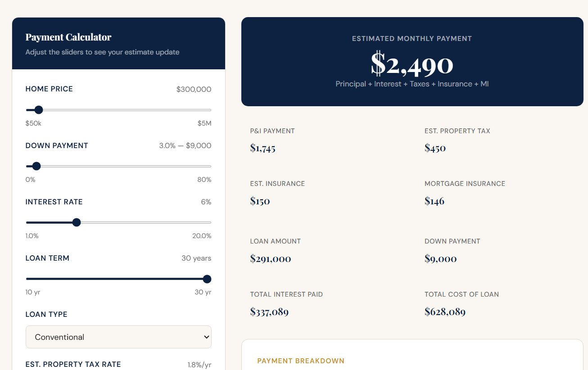Click the Interest Rate slider handle

(77, 222)
